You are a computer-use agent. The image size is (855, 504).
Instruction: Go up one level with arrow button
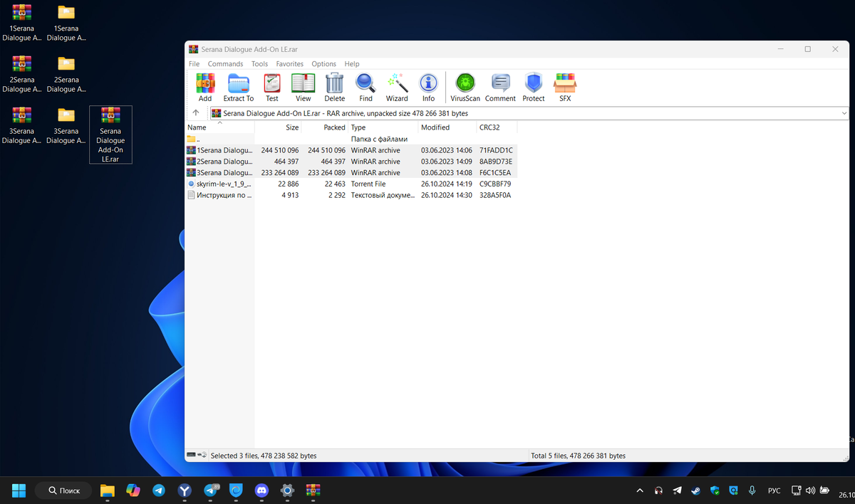click(196, 113)
